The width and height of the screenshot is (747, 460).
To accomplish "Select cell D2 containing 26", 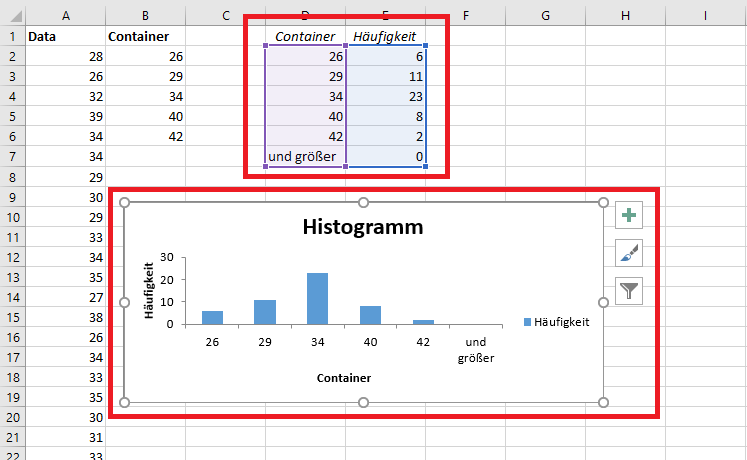I will click(305, 57).
